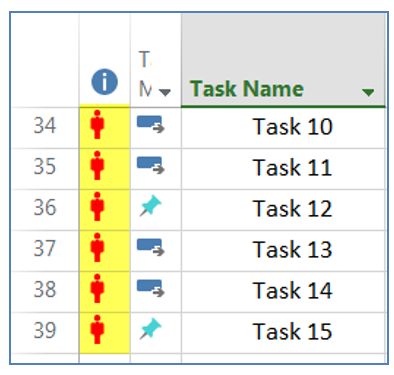Image resolution: width=394 pixels, height=375 pixels.
Task: Select row header 34
Action: point(45,126)
